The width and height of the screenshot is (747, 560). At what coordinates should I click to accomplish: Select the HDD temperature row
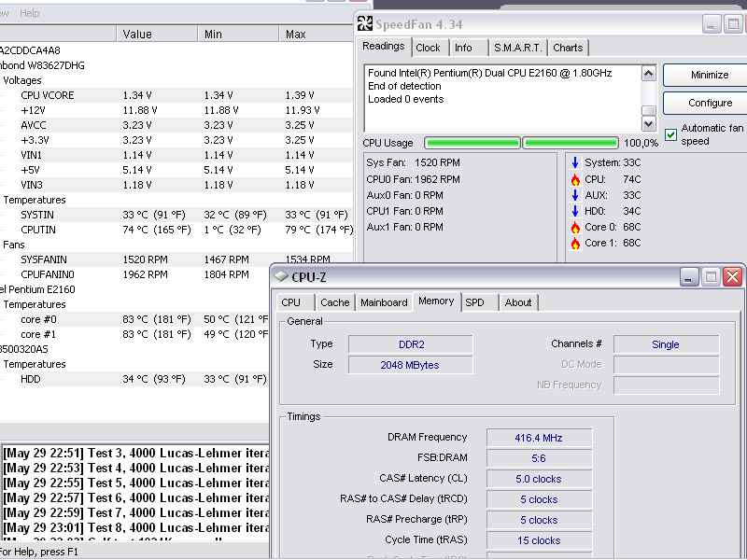(134, 379)
